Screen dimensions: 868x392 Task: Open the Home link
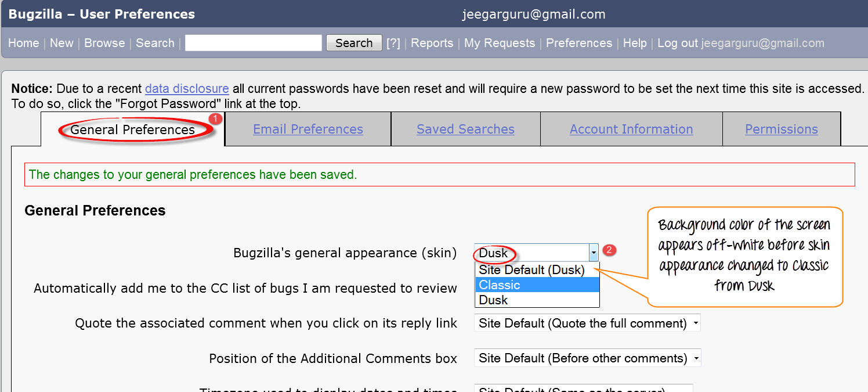[23, 43]
